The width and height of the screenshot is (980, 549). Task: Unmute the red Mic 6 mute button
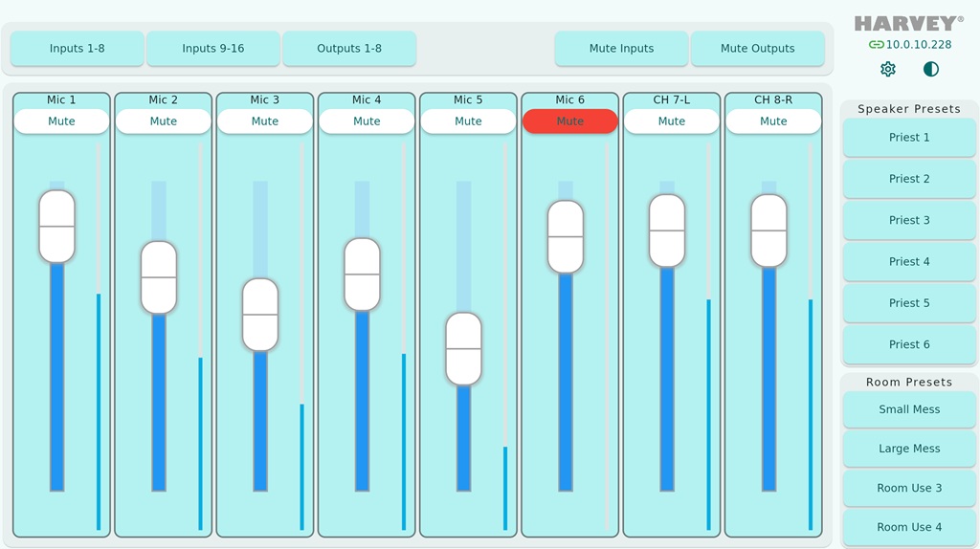pyautogui.click(x=570, y=121)
